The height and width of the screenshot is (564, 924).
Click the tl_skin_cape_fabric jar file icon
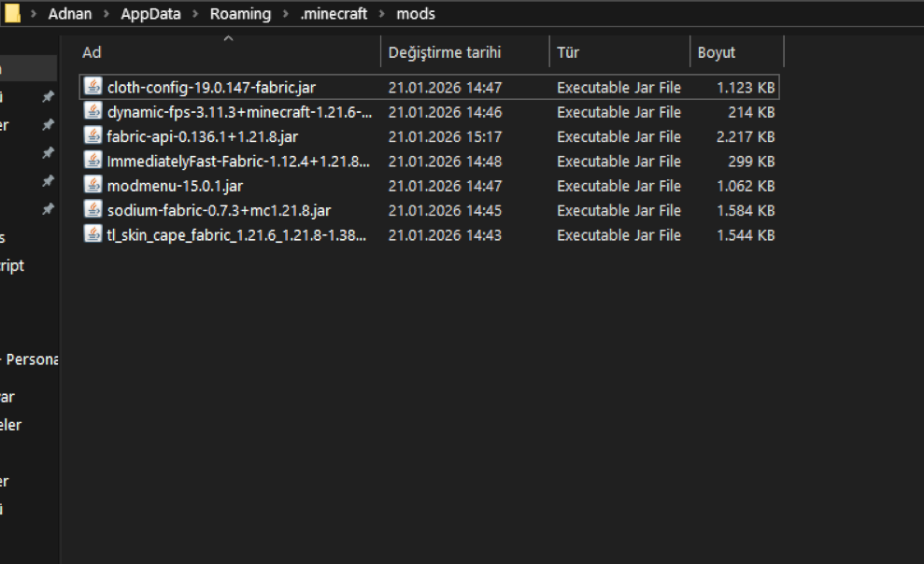coord(92,235)
